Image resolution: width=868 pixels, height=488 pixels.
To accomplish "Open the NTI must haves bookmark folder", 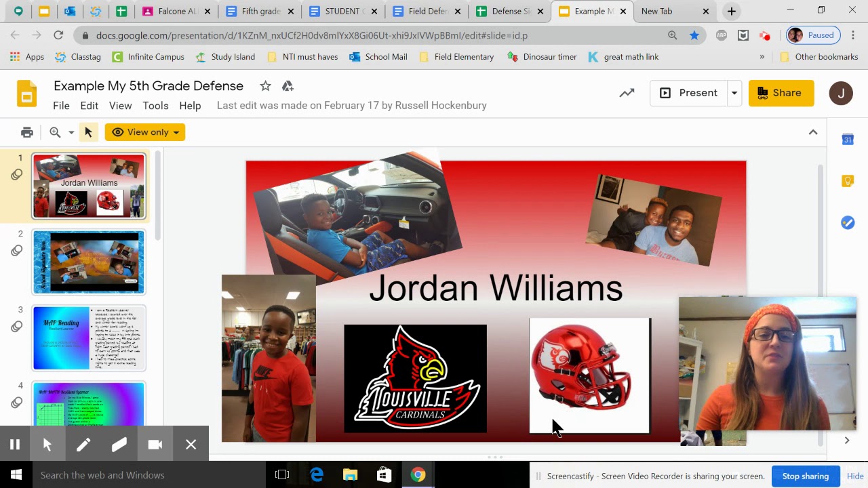I will pyautogui.click(x=302, y=57).
